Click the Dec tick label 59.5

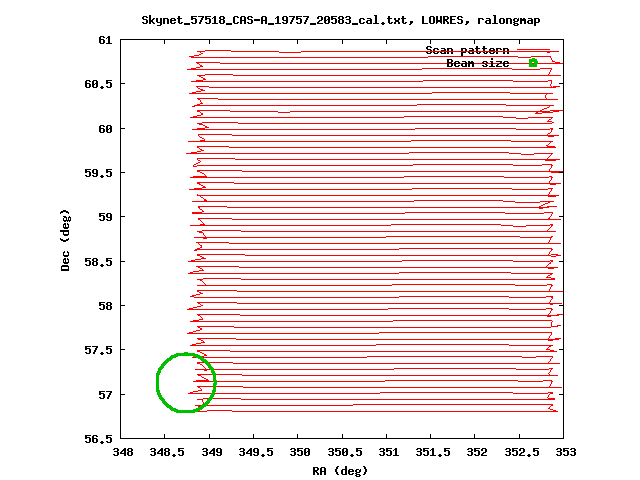pos(98,173)
